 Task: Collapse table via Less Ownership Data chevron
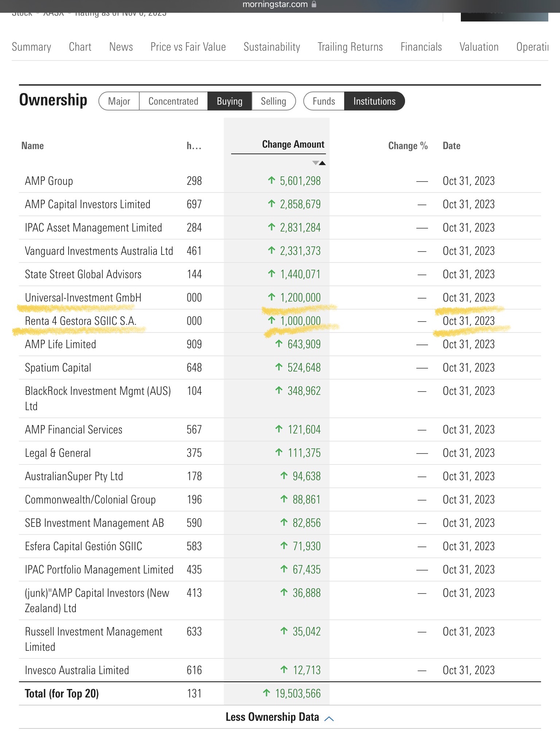[329, 718]
